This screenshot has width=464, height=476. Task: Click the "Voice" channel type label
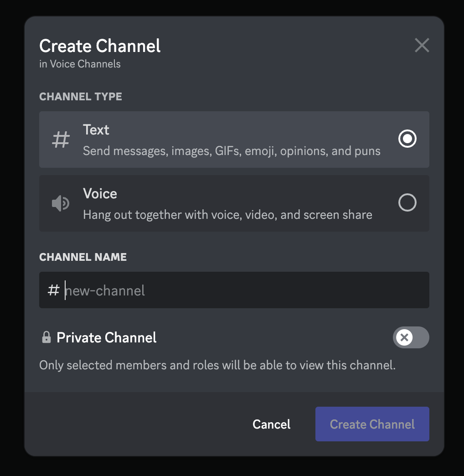pos(100,194)
